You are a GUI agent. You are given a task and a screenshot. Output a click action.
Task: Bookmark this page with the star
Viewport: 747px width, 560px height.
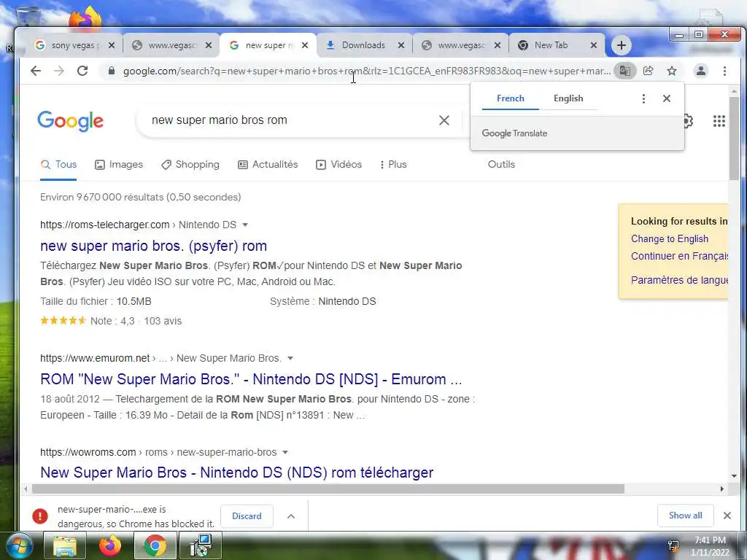pos(672,71)
